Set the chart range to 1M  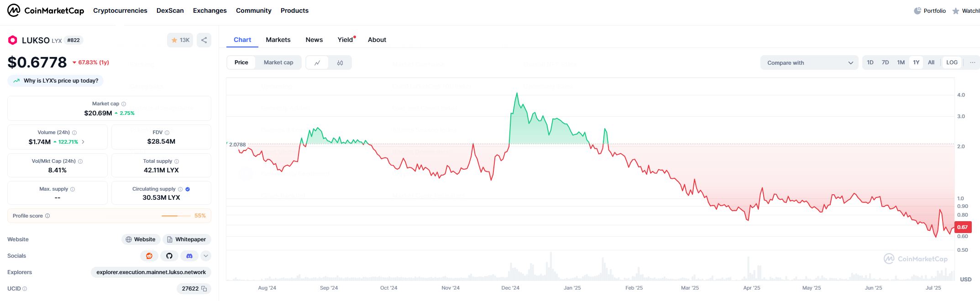901,62
